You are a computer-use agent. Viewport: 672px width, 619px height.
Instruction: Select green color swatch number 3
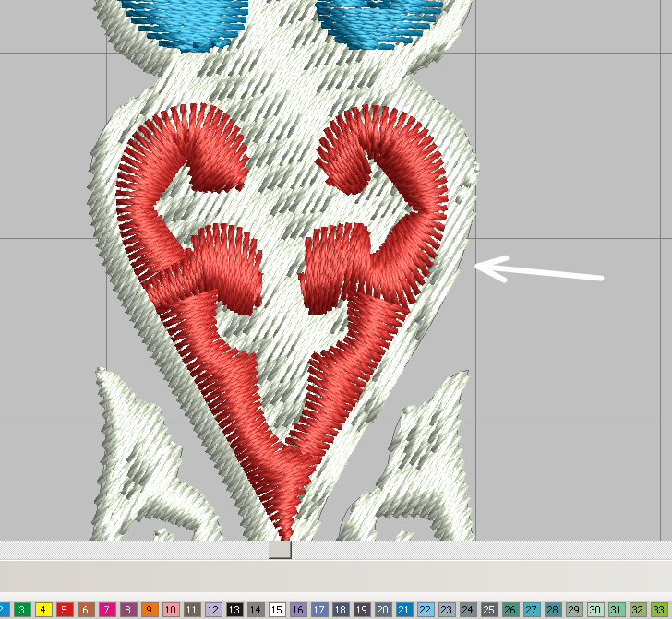[22, 610]
